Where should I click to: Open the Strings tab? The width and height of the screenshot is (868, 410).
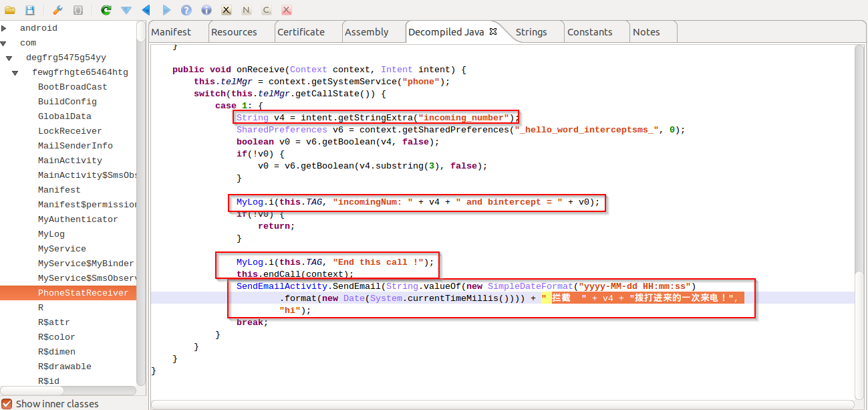click(531, 31)
